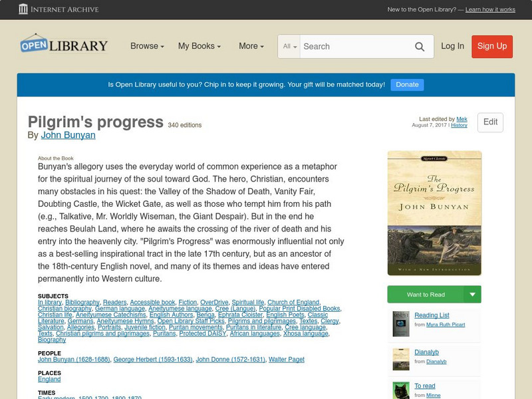Select the Cree (Langue) subject link

pos(235,309)
